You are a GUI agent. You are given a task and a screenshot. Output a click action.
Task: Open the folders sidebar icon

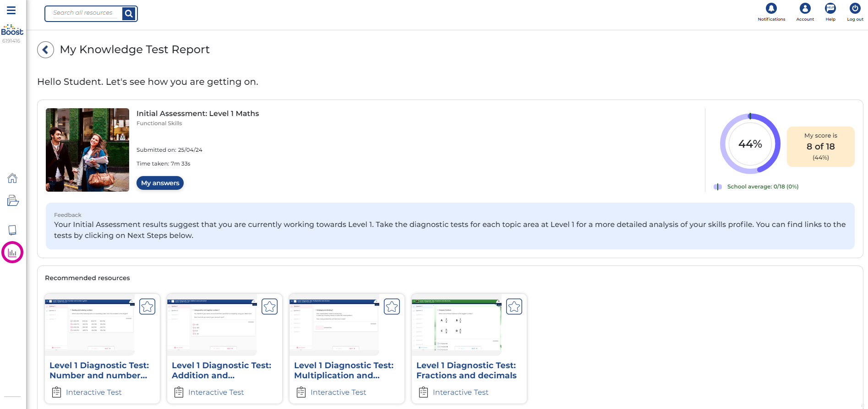pyautogui.click(x=12, y=201)
